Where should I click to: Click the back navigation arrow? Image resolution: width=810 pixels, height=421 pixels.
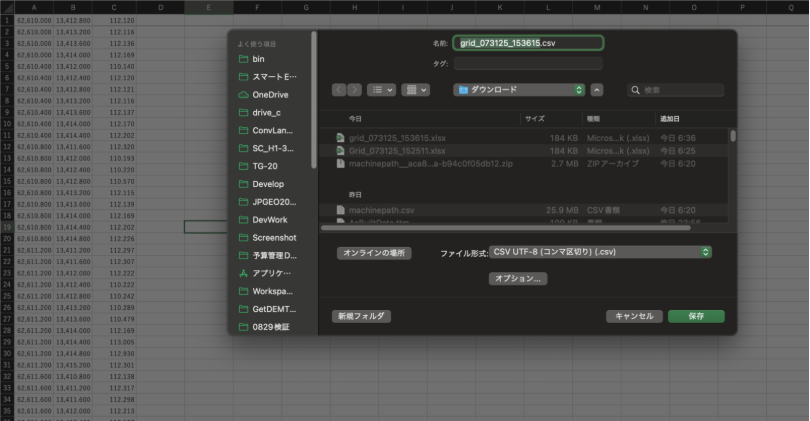pos(340,90)
